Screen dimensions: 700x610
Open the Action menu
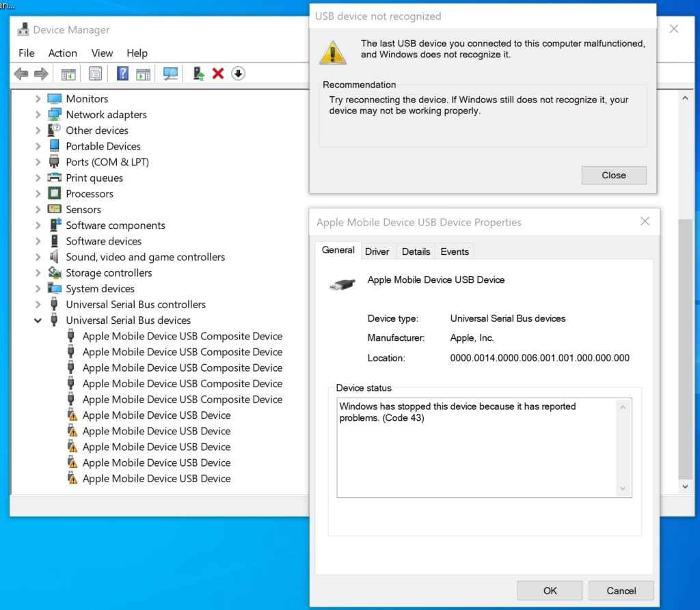[x=62, y=53]
